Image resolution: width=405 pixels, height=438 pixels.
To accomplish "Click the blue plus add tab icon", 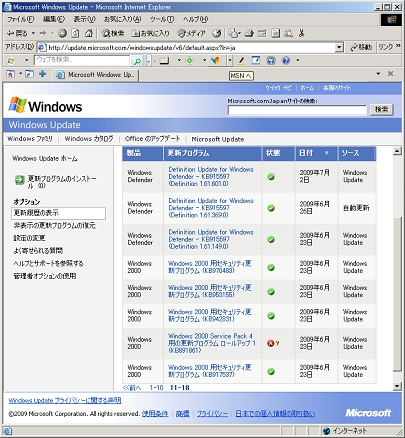I will click(x=42, y=74).
